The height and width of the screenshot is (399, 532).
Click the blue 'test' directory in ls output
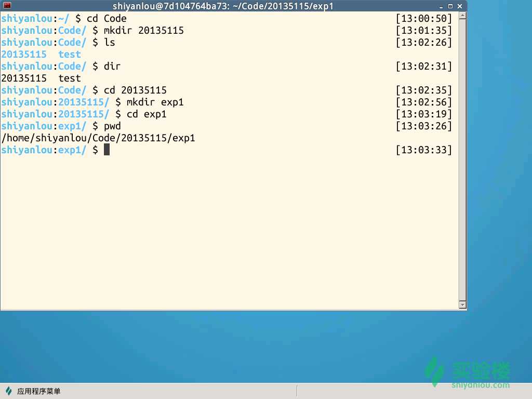pos(70,54)
